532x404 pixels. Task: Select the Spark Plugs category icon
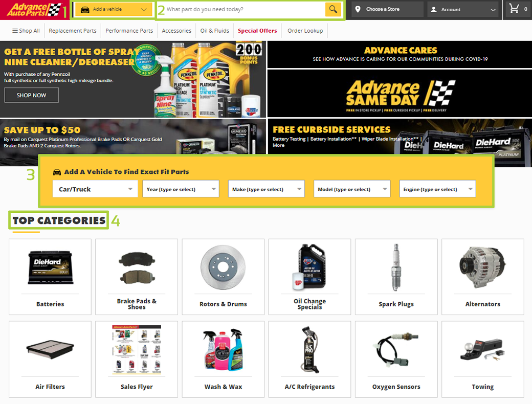[396, 266]
